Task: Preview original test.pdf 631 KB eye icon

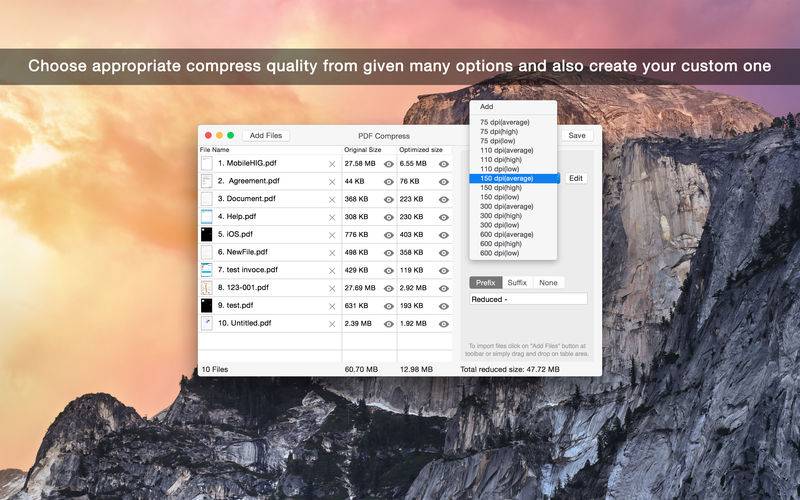Action: (389, 307)
